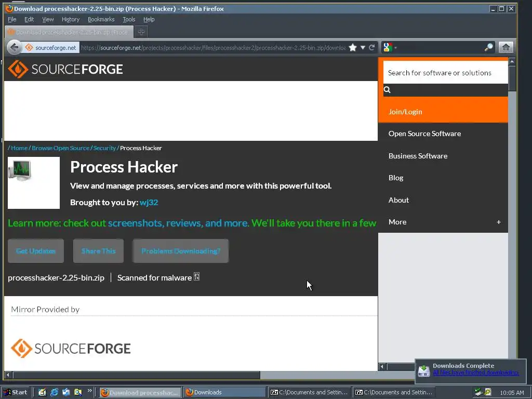
Task: Switch to Downloads window in taskbar
Action: click(x=224, y=392)
